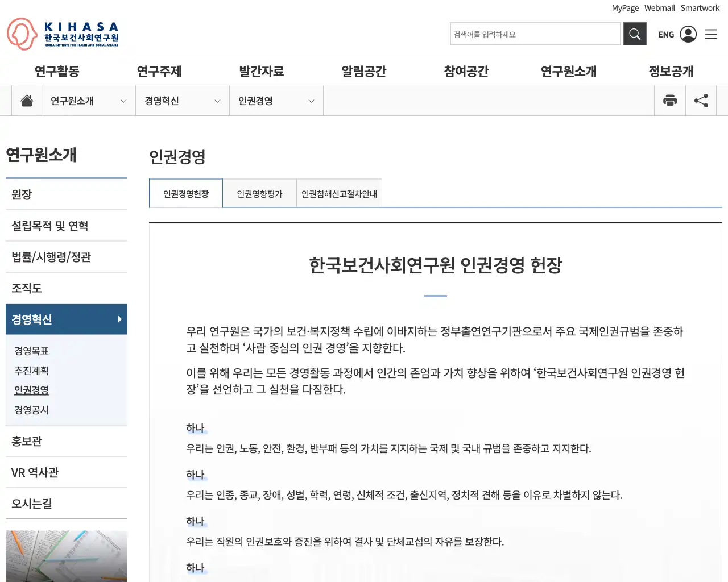Open 경영공시 in the sidebar submenu
The image size is (728, 582).
pyautogui.click(x=31, y=410)
